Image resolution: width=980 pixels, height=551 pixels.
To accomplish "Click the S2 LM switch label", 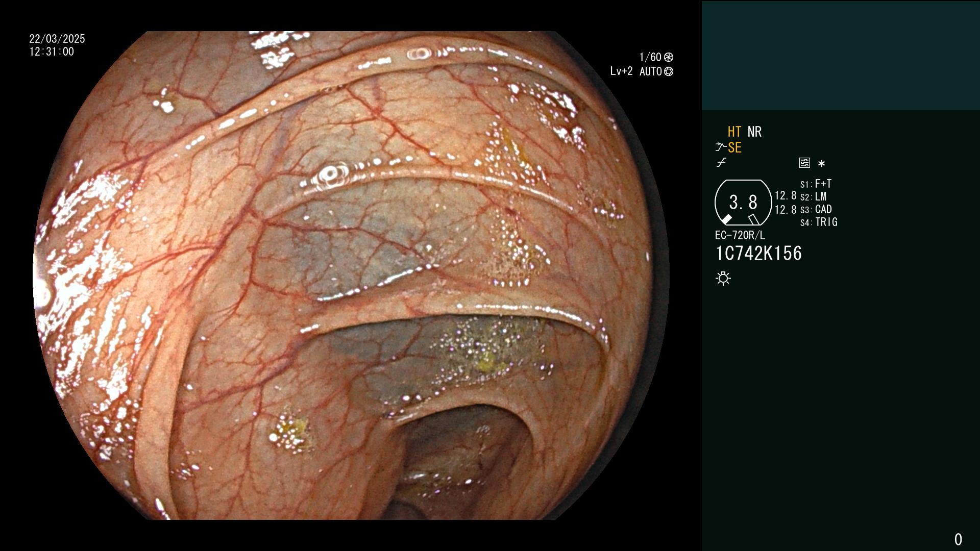I will (814, 196).
